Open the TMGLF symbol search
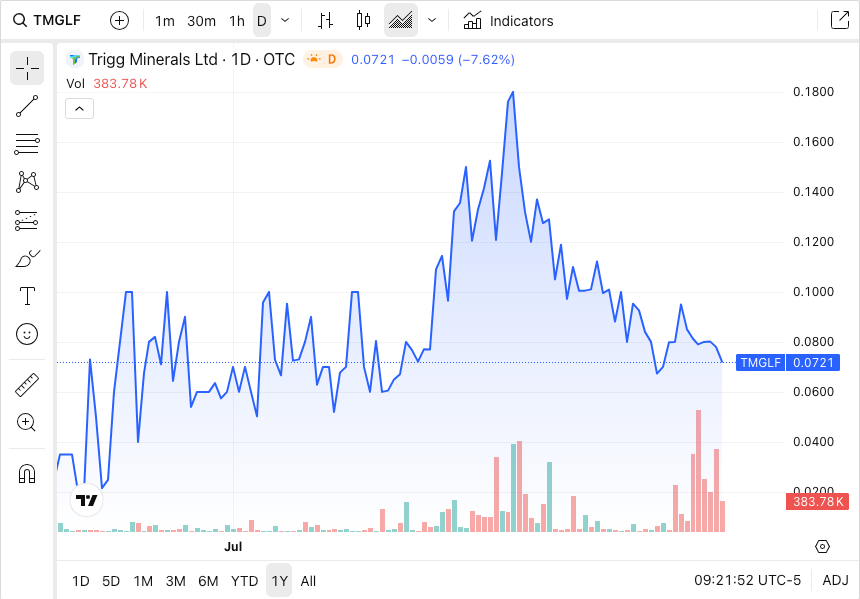The width and height of the screenshot is (860, 599). 47,21
